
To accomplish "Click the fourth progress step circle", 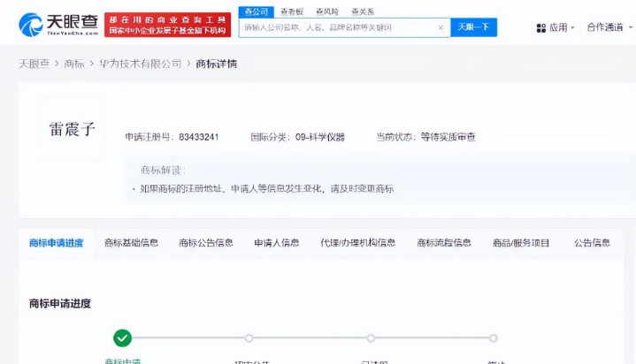I will click(493, 338).
